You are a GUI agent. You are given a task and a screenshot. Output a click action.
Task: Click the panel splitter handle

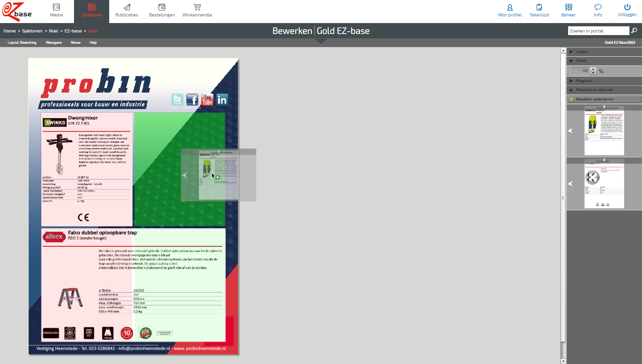tap(563, 197)
